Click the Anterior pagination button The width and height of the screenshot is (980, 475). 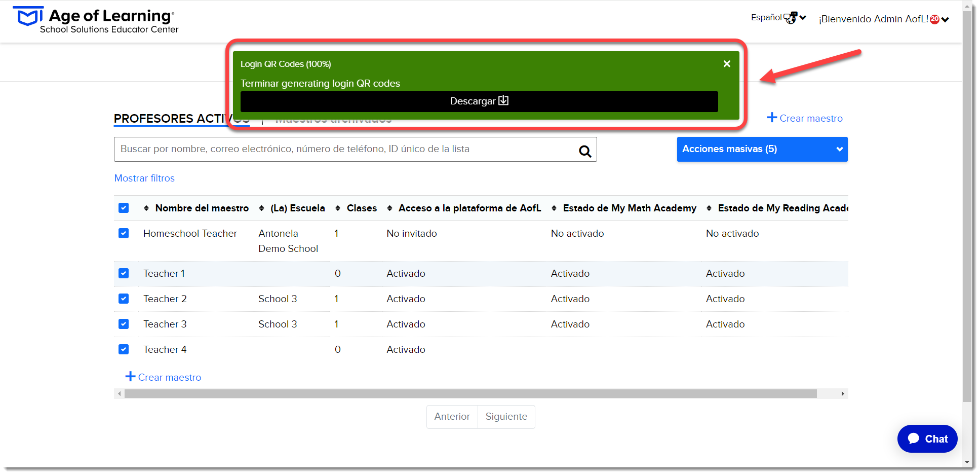452,417
